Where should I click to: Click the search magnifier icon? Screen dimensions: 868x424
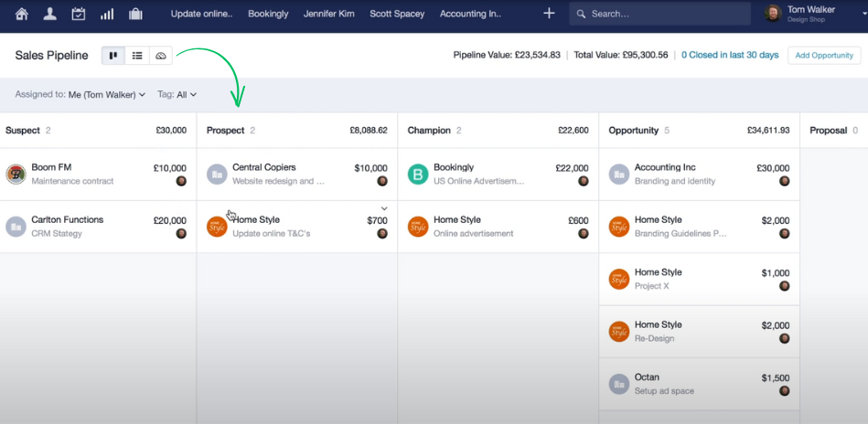pos(581,14)
